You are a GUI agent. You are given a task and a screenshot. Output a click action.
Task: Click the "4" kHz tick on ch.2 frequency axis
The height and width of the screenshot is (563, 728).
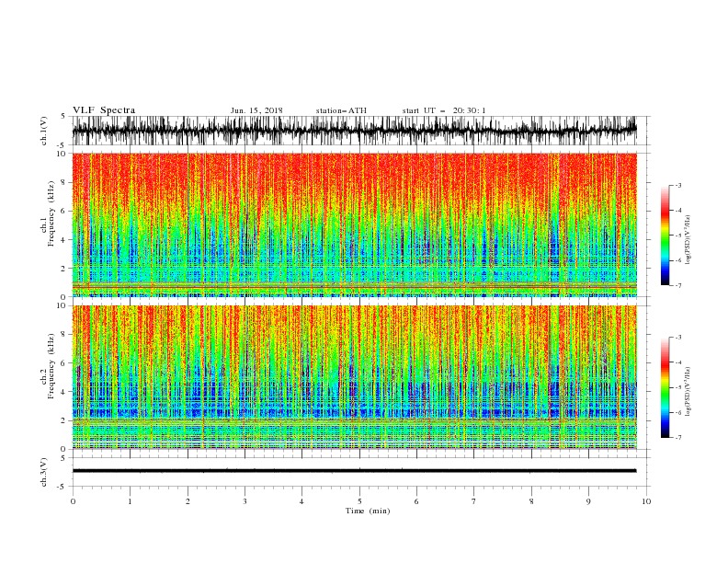click(64, 392)
